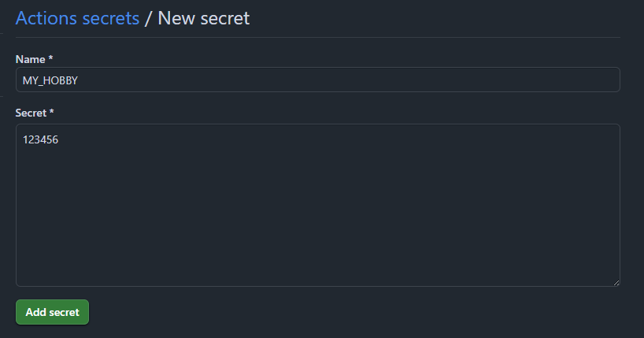Click the Add secret button
The image size is (644, 338).
[x=53, y=312]
